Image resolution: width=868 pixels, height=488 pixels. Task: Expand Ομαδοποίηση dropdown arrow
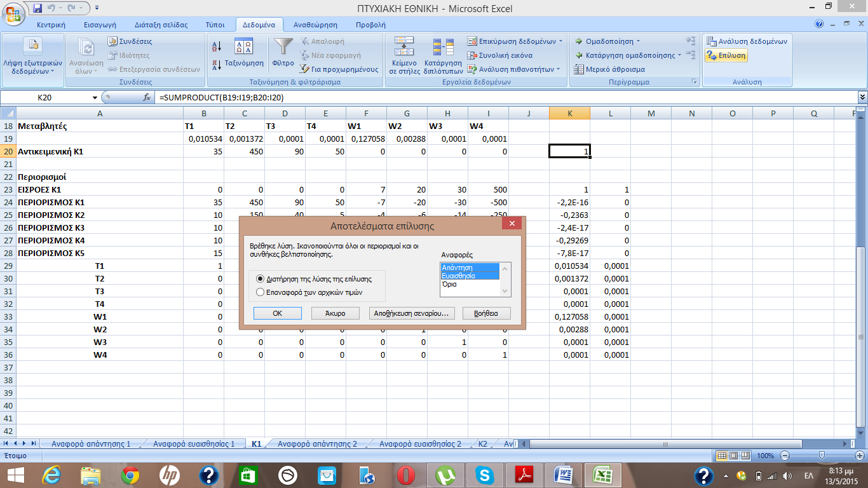638,41
